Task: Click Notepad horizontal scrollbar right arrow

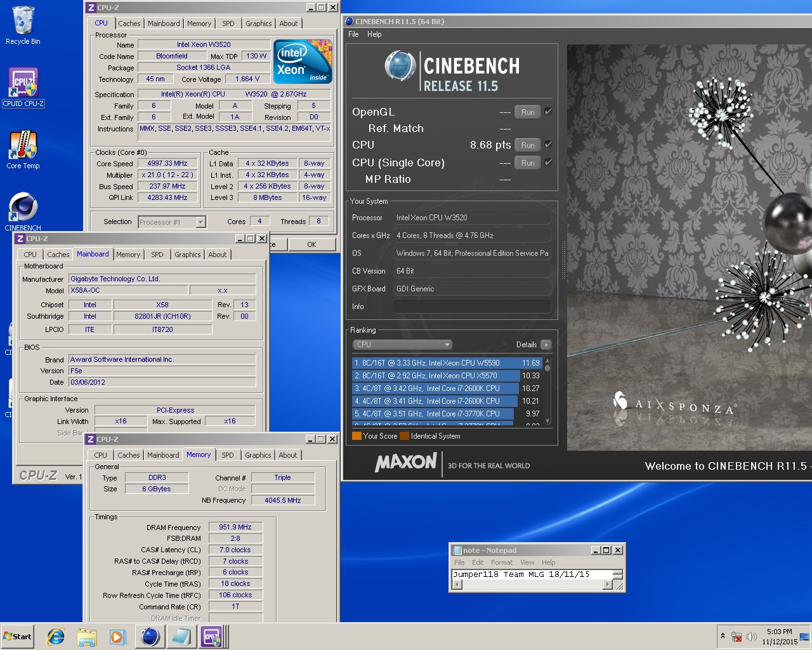Action: point(608,585)
